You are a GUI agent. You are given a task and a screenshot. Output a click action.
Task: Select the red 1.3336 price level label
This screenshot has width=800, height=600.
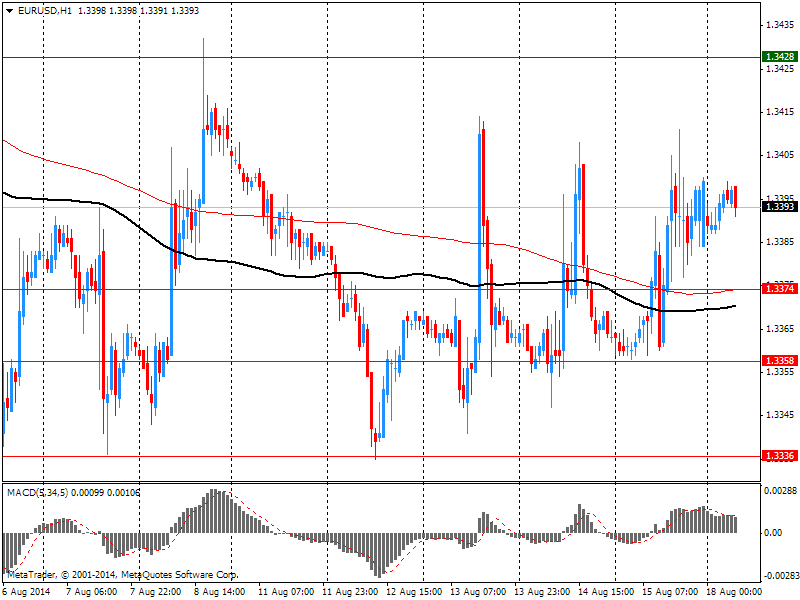pos(779,456)
